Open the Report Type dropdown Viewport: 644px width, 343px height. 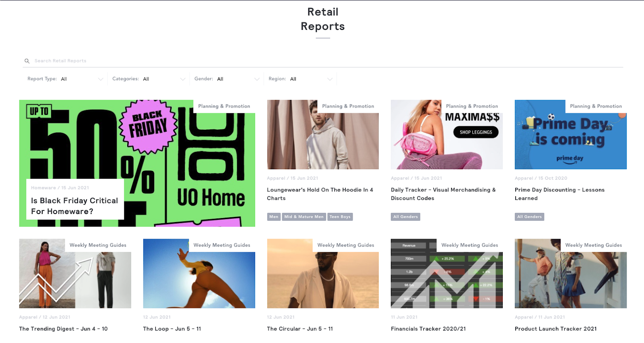click(65, 79)
